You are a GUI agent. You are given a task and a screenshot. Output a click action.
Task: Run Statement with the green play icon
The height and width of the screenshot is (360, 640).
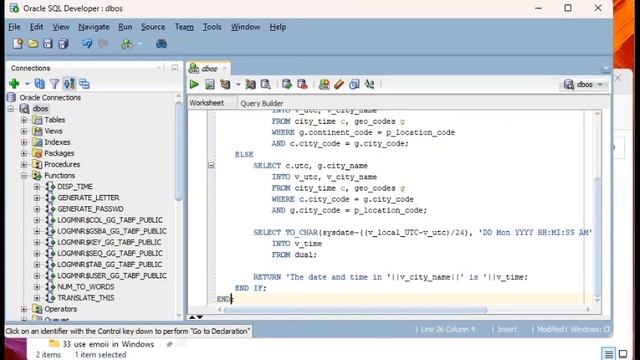click(194, 84)
